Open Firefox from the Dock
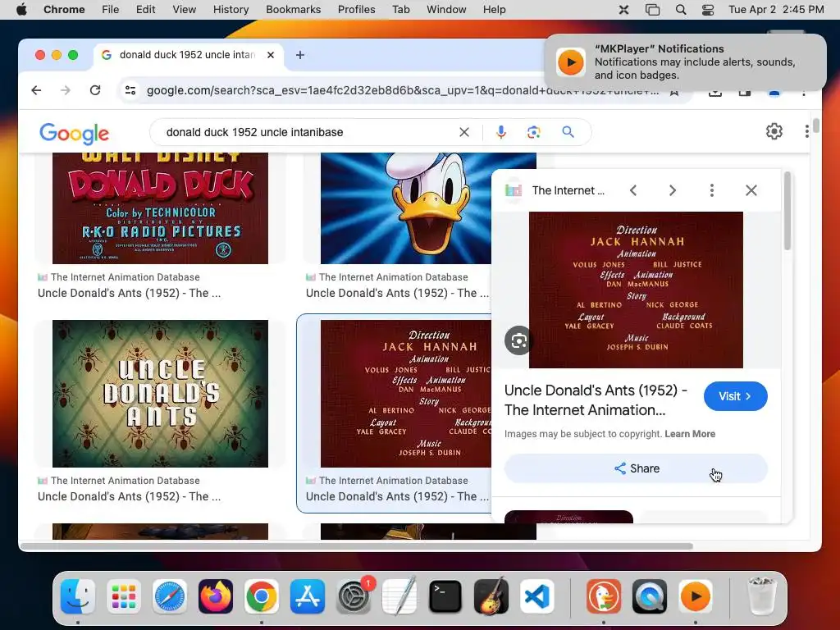The height and width of the screenshot is (630, 840). (216, 596)
